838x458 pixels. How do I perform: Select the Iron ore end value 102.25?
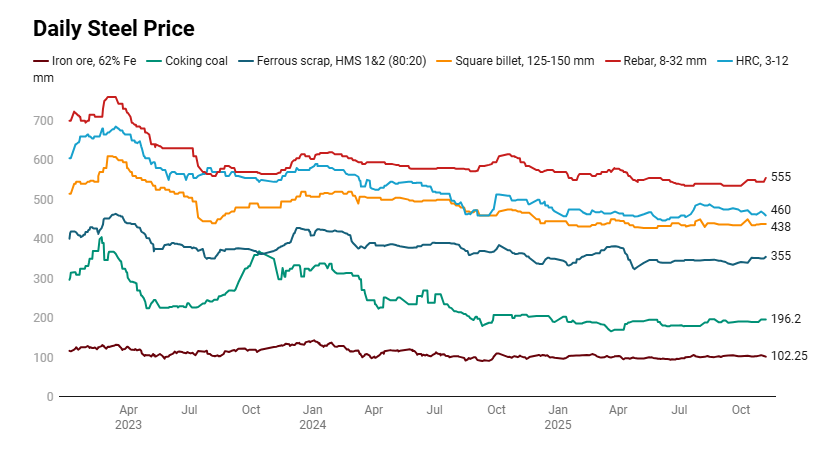789,356
